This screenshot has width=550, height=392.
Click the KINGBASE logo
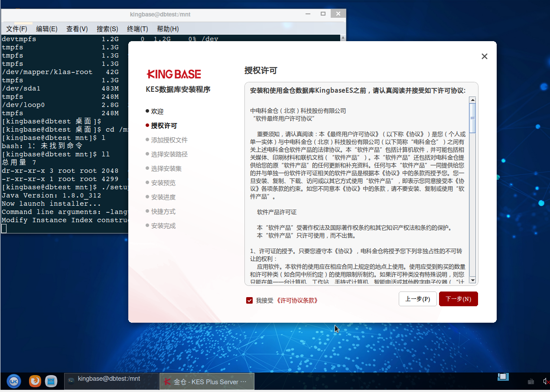click(x=174, y=74)
